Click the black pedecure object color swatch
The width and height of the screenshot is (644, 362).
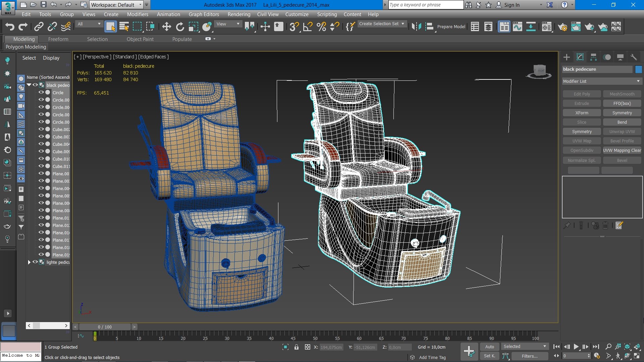(x=638, y=69)
